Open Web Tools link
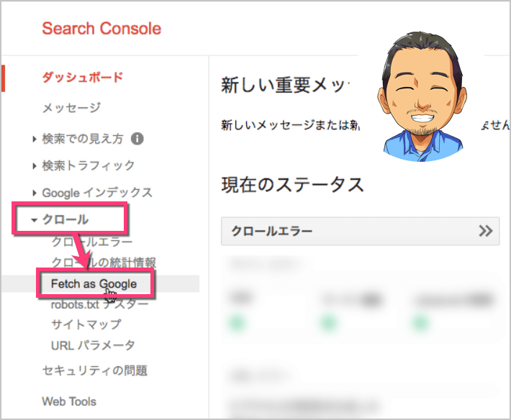This screenshot has height=420, width=511. point(69,401)
